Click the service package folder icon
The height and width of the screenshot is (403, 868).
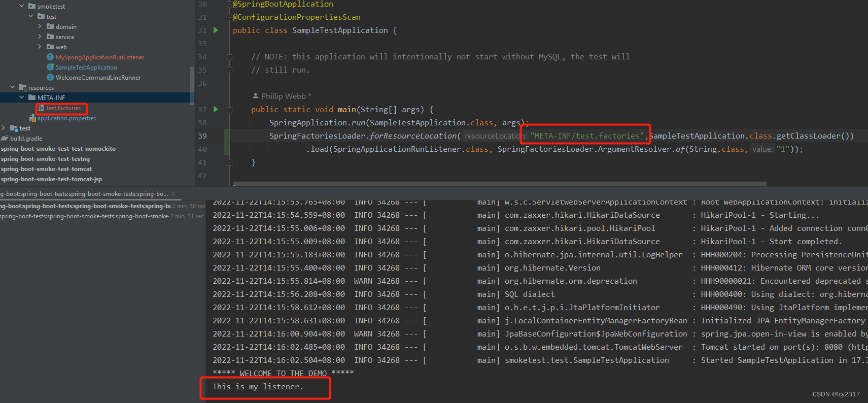coord(50,37)
